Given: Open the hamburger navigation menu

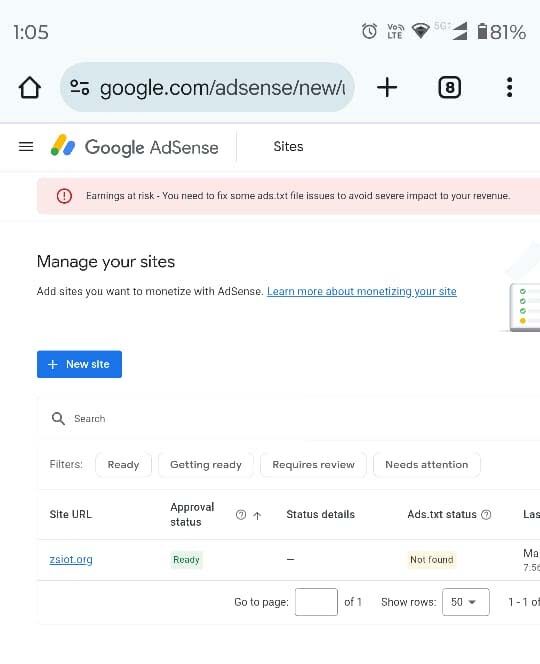Looking at the screenshot, I should pos(26,147).
